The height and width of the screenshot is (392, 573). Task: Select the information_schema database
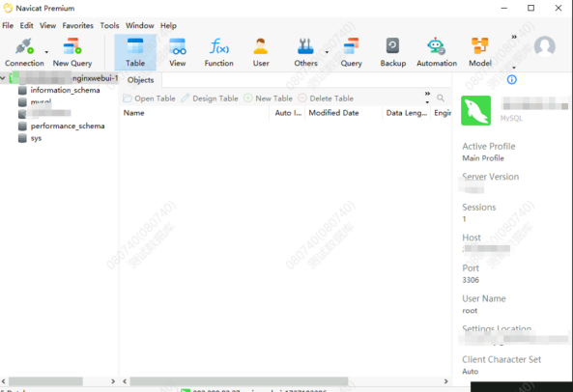point(65,90)
